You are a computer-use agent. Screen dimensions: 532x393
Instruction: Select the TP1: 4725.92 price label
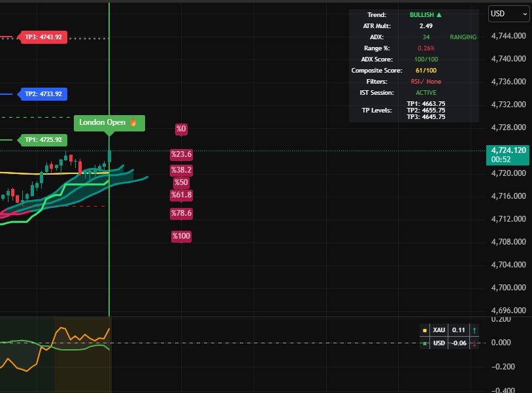click(43, 140)
